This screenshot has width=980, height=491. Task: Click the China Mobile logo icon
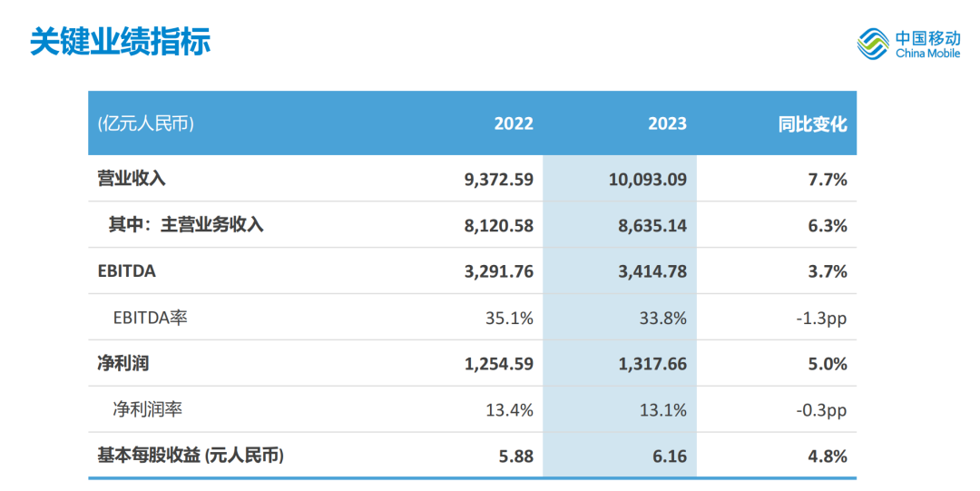[x=873, y=44]
